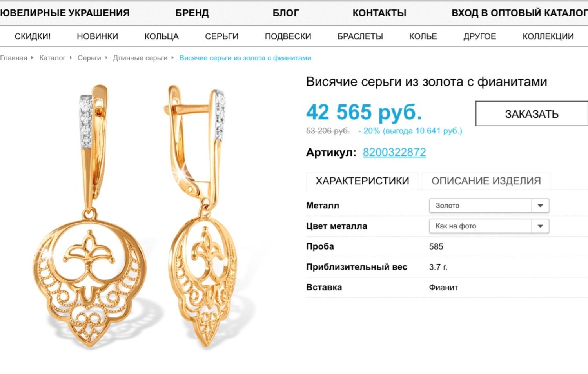Open the БЛОГ page
Viewport: 588px width, 374px height.
click(x=285, y=13)
